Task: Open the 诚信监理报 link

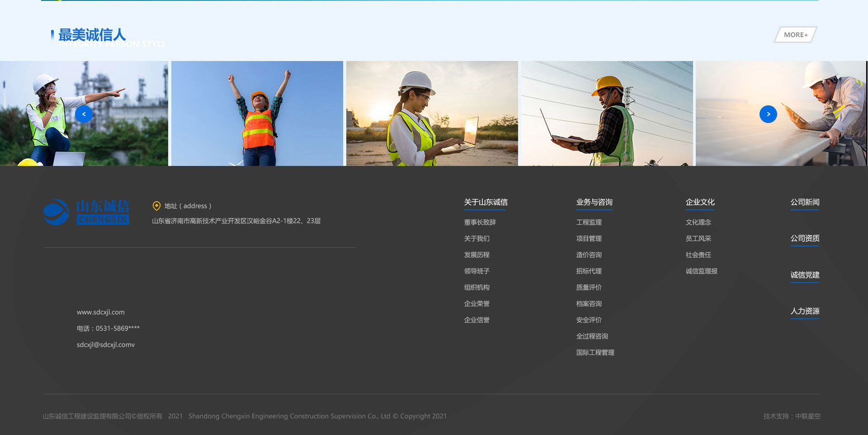Action: pyautogui.click(x=701, y=271)
